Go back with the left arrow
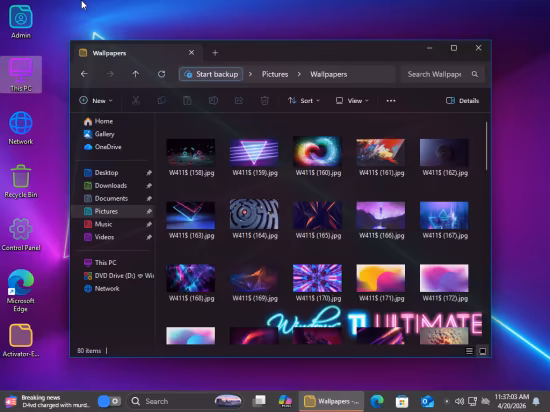 (x=84, y=74)
